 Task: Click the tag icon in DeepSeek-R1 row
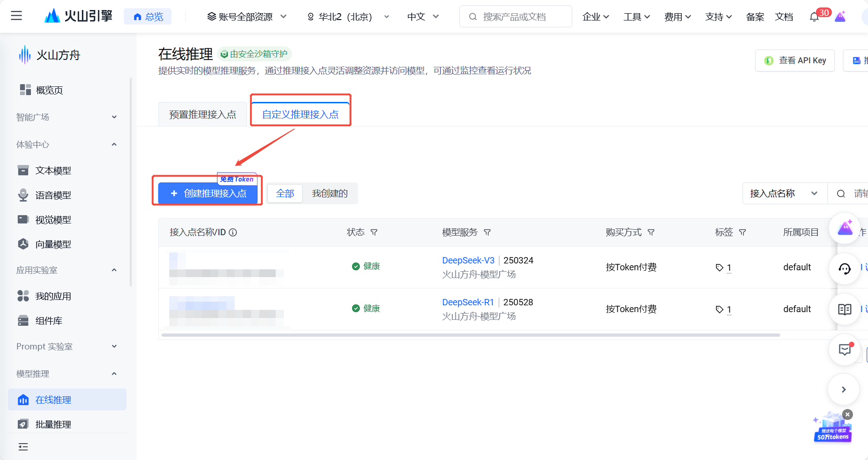(x=719, y=309)
